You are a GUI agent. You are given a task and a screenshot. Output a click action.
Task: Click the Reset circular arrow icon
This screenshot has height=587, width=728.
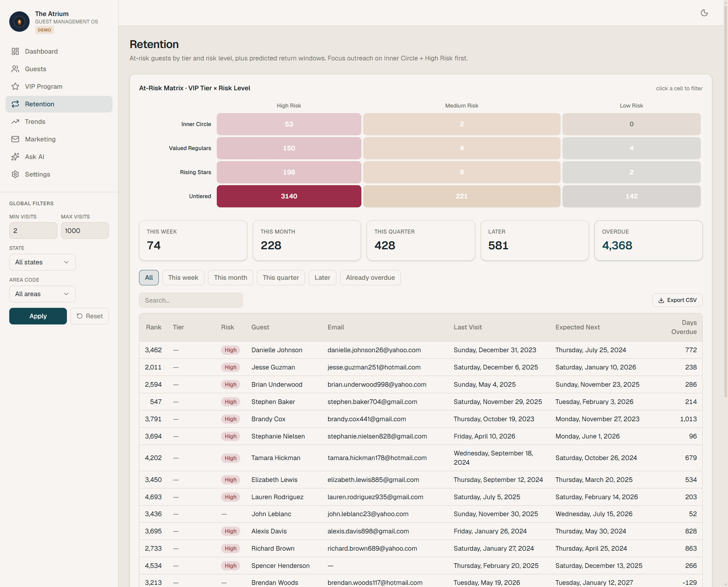click(x=80, y=316)
